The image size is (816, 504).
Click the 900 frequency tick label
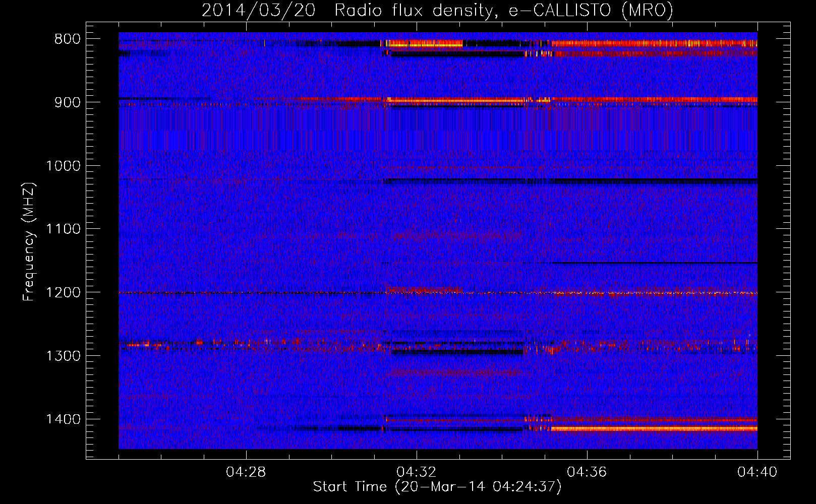point(68,102)
